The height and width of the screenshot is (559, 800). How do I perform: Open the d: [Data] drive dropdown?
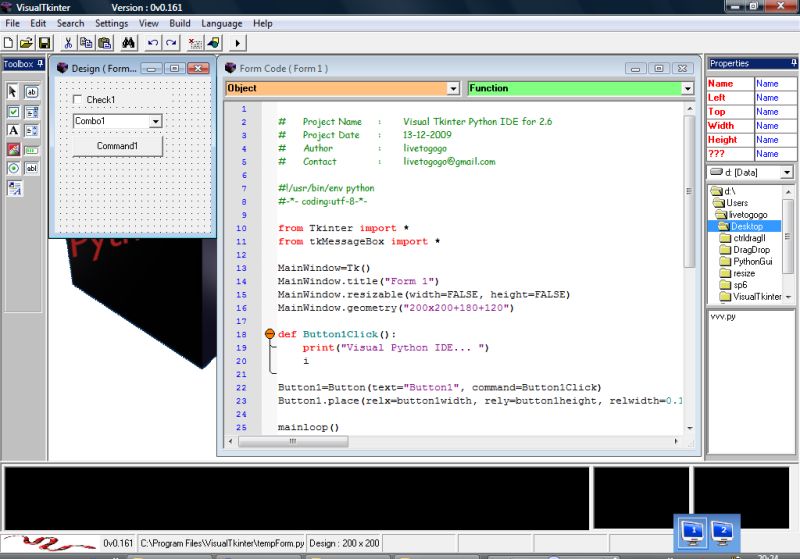pyautogui.click(x=787, y=172)
